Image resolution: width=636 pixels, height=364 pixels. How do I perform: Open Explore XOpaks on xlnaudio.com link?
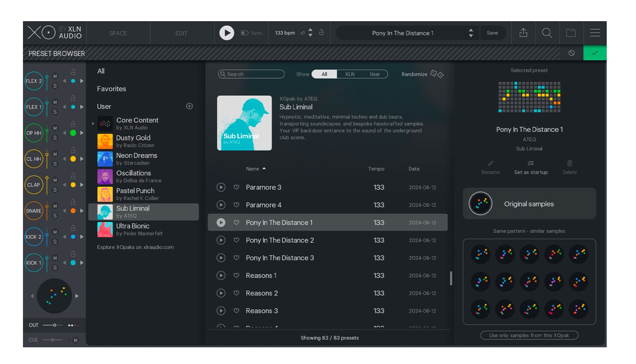(x=135, y=247)
